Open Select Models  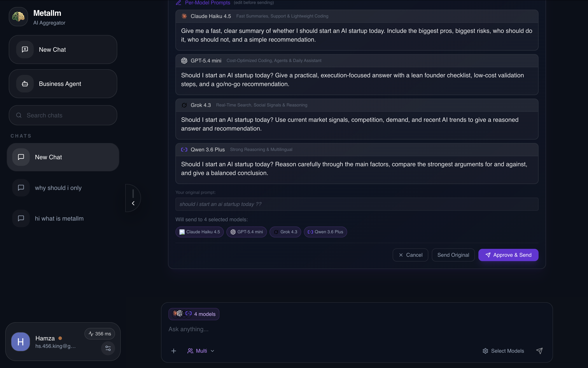[x=503, y=351]
